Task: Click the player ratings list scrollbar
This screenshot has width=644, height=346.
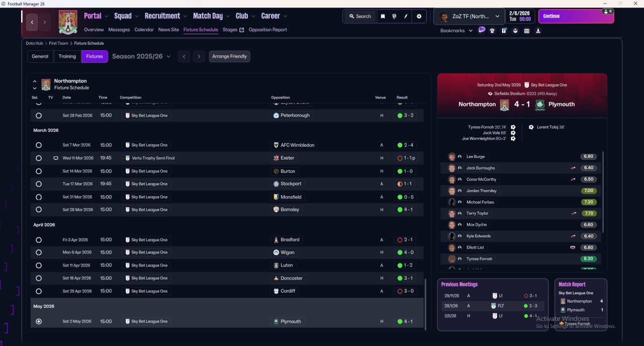Action: [602, 191]
